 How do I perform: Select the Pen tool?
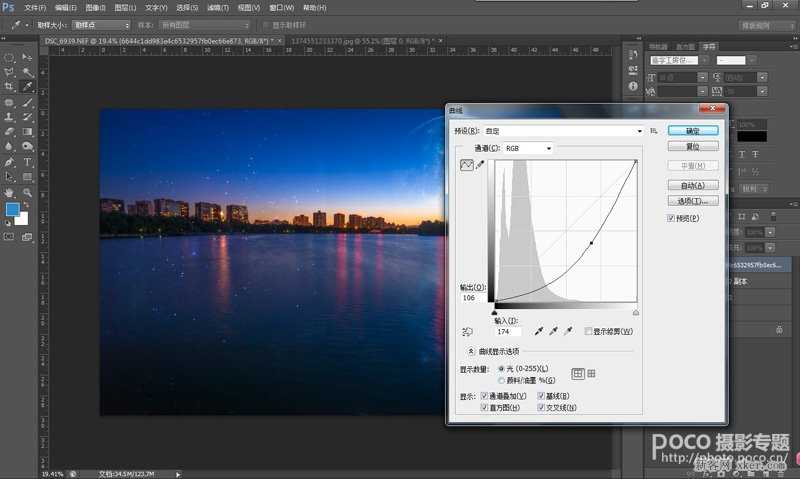point(9,162)
